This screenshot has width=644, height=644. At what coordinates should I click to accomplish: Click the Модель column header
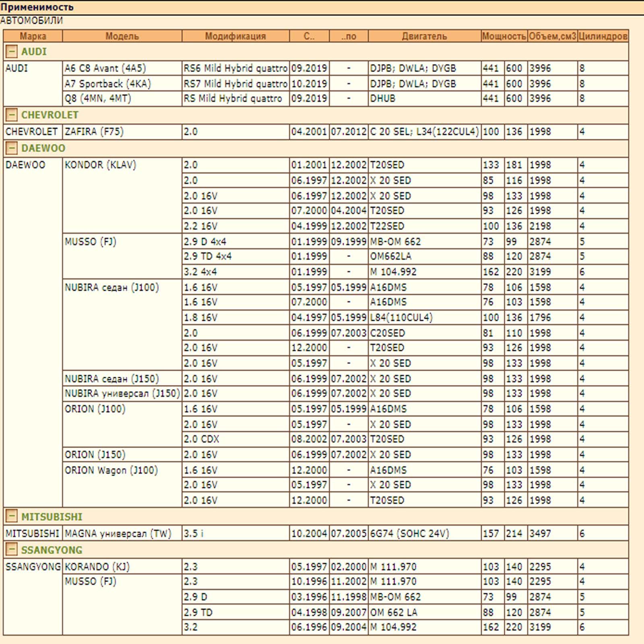[x=122, y=36]
